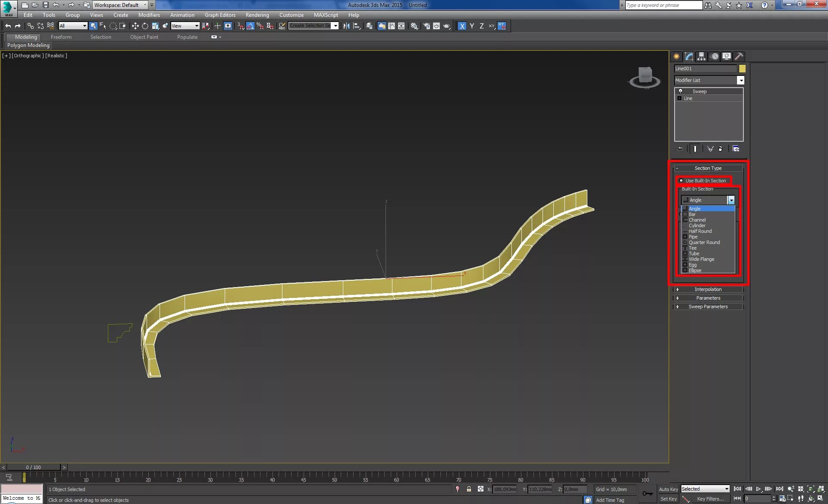Remove modifier with the trash icon

coord(720,149)
